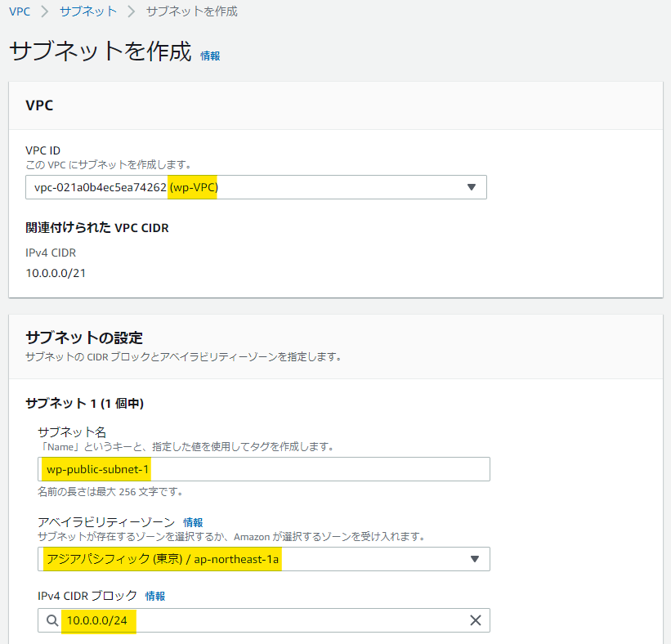
Task: Focus the サブネット名 input field
Action: coord(264,469)
